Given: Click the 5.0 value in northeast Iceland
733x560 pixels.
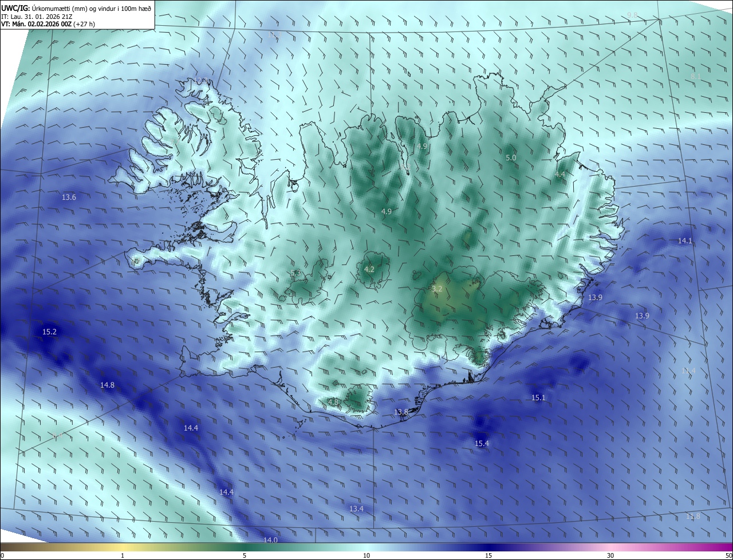Looking at the screenshot, I should pyautogui.click(x=511, y=157).
